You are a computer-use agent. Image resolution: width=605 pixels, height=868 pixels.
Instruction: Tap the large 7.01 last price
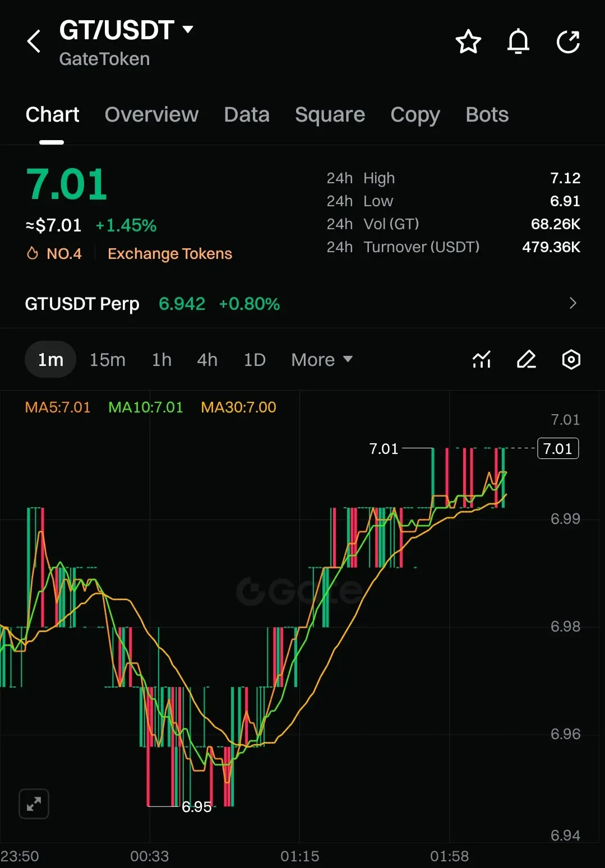[67, 184]
